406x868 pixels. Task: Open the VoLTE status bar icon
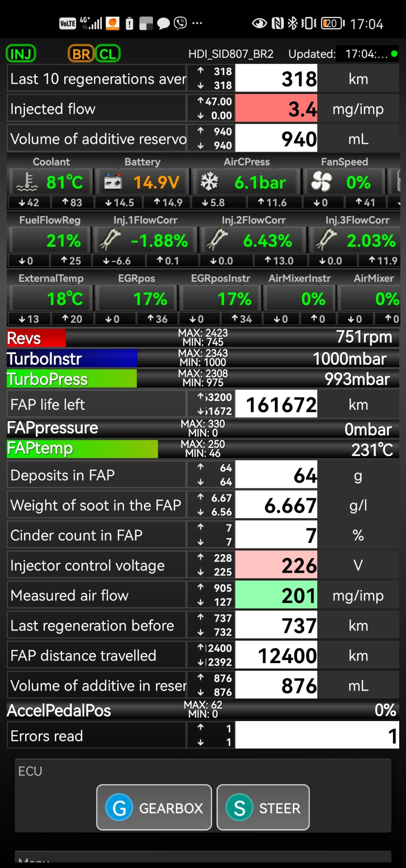click(67, 24)
